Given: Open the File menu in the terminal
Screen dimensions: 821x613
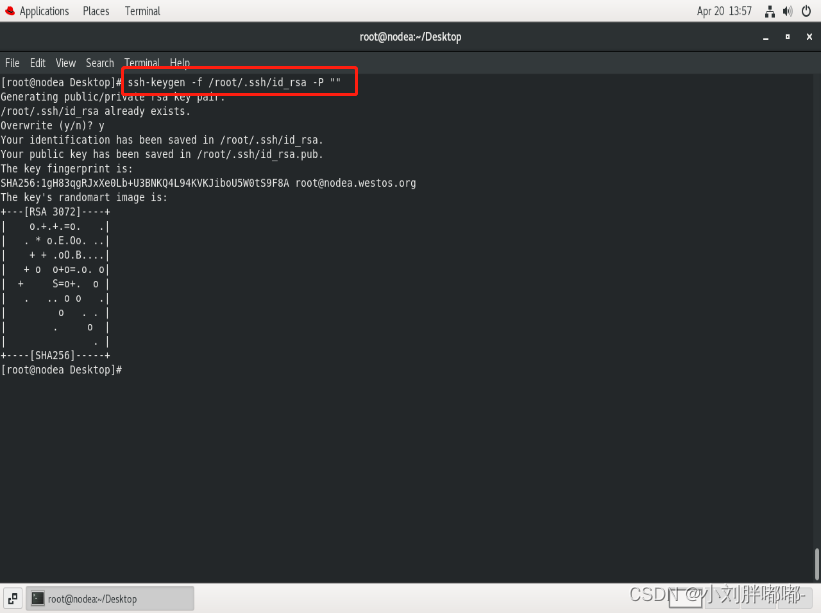Looking at the screenshot, I should pyautogui.click(x=12, y=62).
